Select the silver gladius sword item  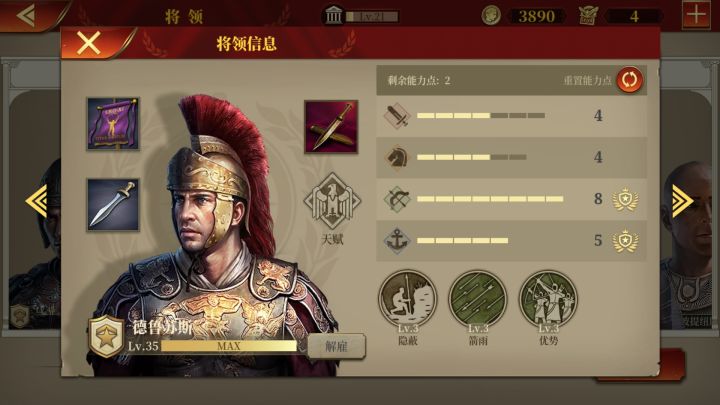113,205
